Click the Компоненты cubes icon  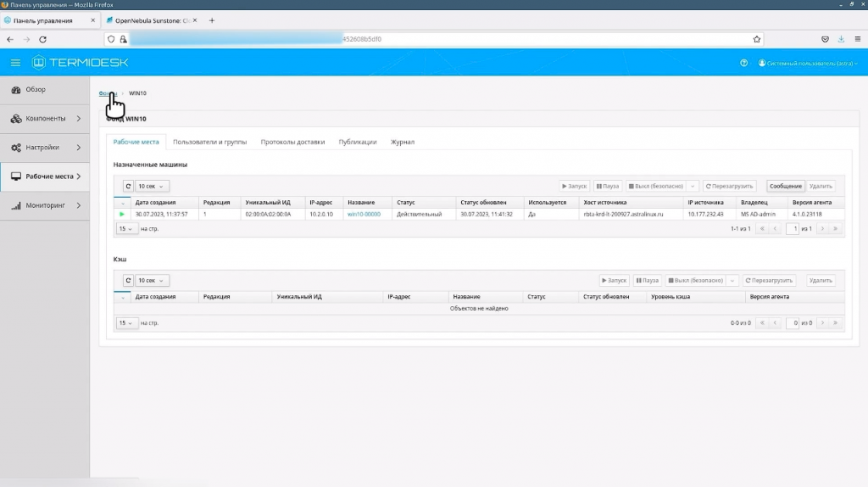click(x=16, y=119)
